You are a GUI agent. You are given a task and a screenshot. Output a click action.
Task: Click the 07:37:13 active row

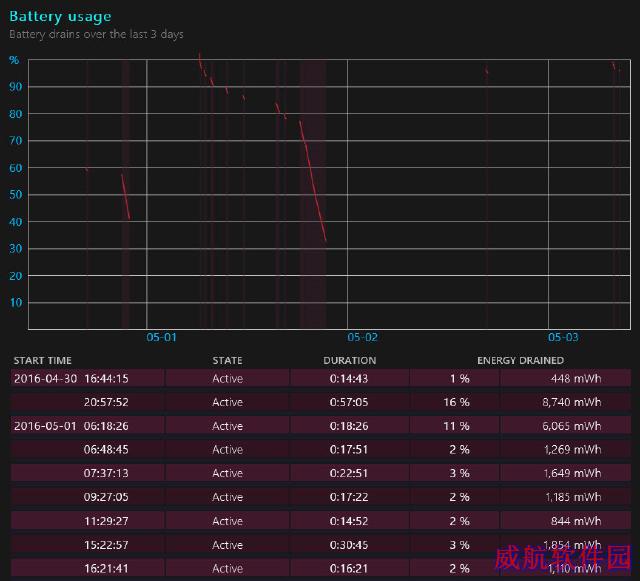321,473
